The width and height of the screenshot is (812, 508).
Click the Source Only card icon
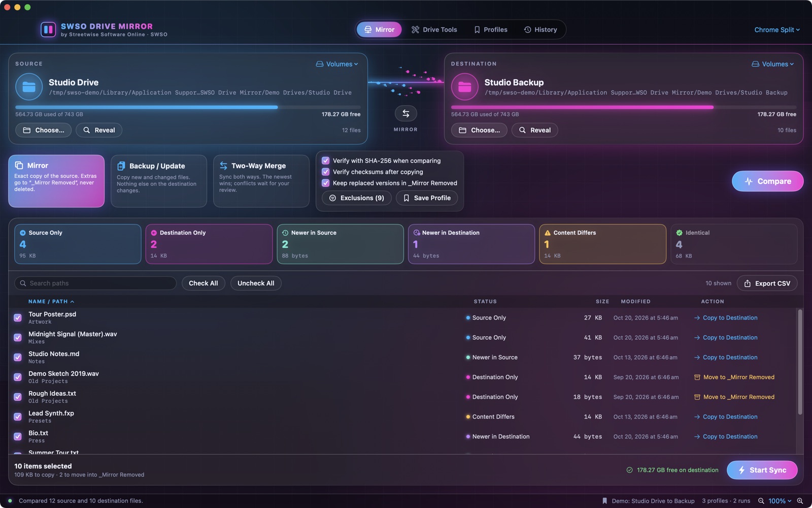pos(22,233)
